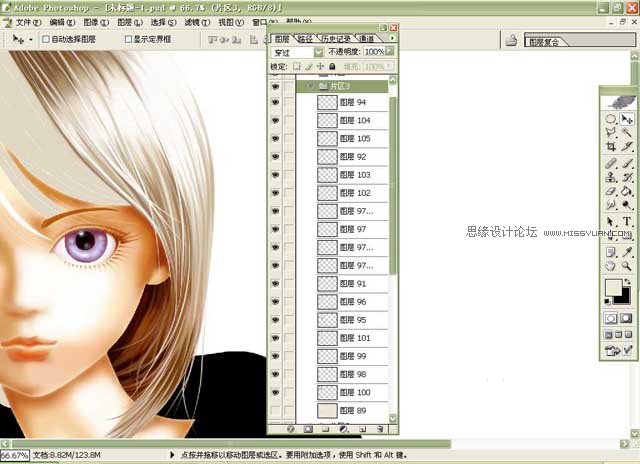Select the Hand tool
Image resolution: width=640 pixels, height=464 pixels.
(x=611, y=266)
